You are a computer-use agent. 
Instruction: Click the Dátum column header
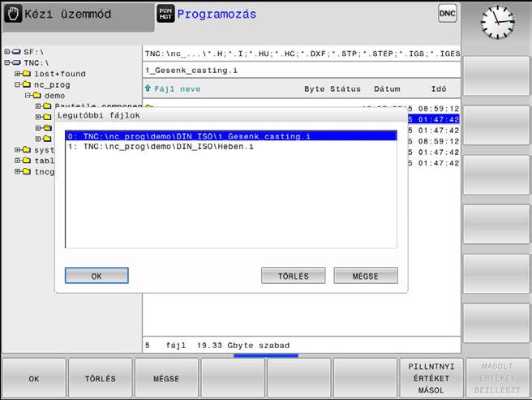coord(387,89)
